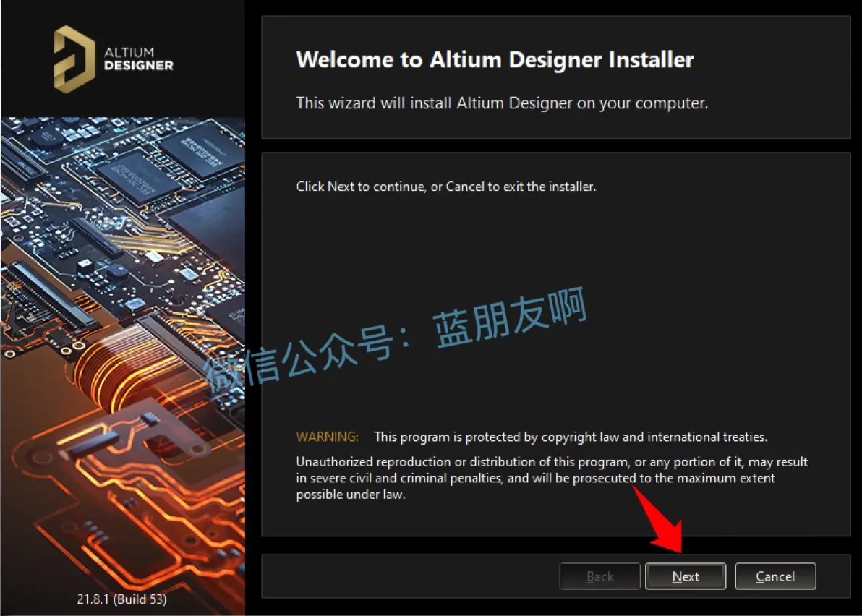This screenshot has width=862, height=616.
Task: Click the greyed-out Back button
Action: click(x=599, y=576)
